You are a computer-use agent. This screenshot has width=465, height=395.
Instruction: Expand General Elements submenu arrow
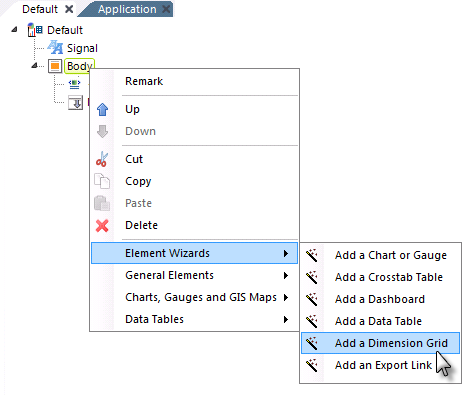point(286,275)
